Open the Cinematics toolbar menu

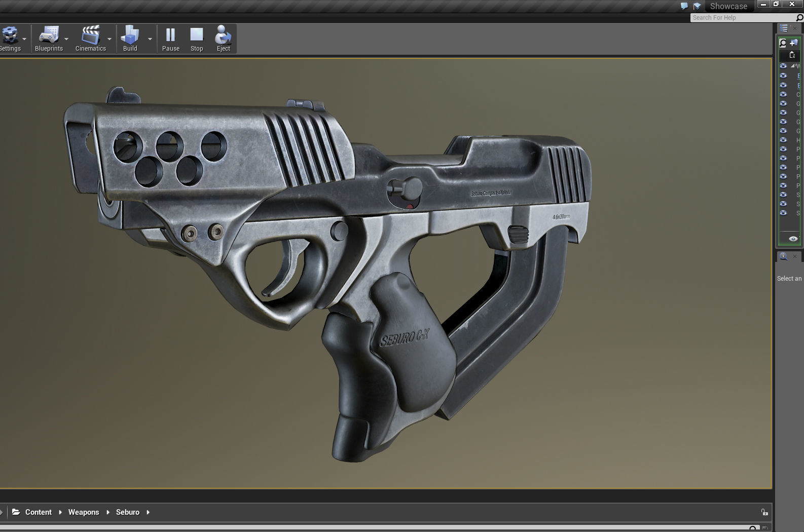click(91, 39)
